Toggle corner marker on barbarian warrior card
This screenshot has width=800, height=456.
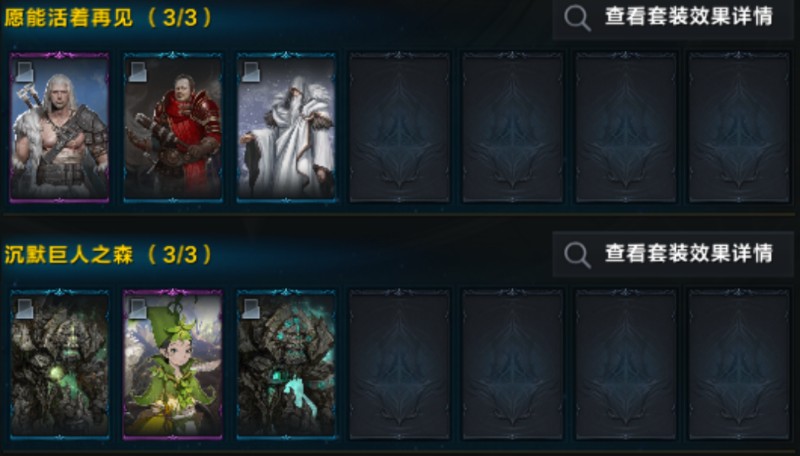[x=24, y=72]
